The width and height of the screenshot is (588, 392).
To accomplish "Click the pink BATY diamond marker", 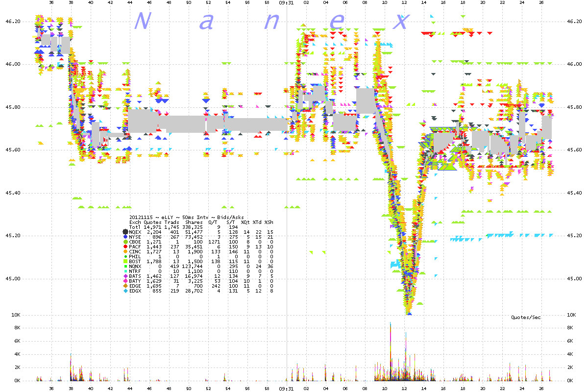I will pyautogui.click(x=125, y=281).
